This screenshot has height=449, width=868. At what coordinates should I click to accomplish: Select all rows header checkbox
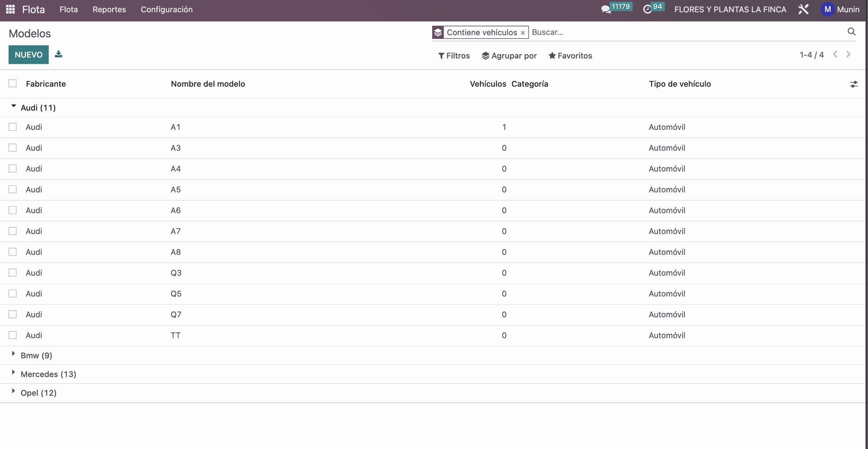point(13,84)
